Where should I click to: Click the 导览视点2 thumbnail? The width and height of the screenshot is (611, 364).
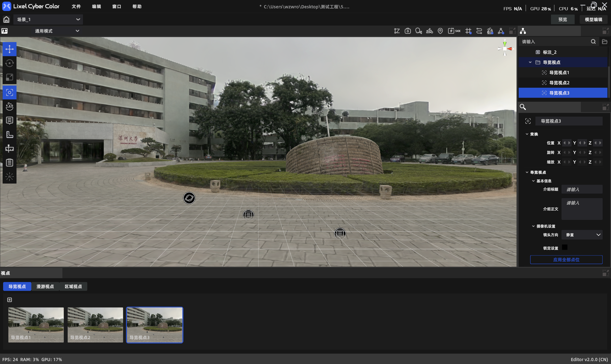point(95,325)
